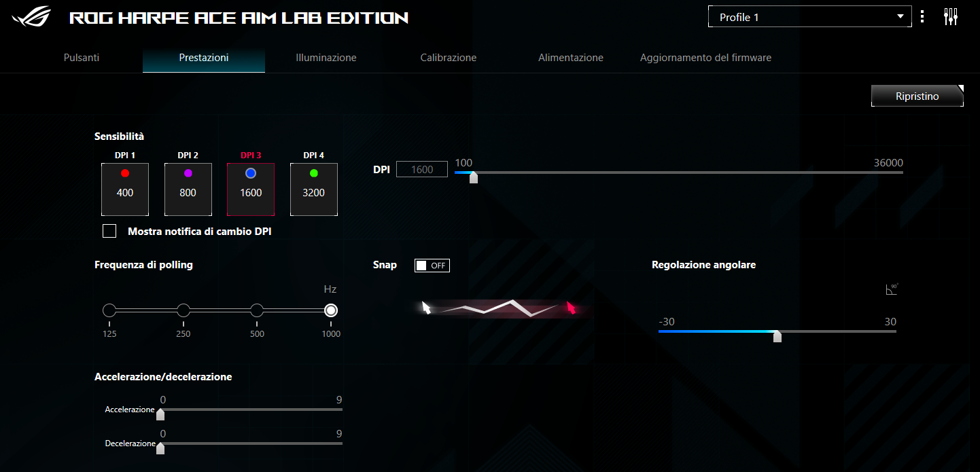Click the Accelerazione/decelerazione heading
The width and height of the screenshot is (980, 472).
coord(163,376)
